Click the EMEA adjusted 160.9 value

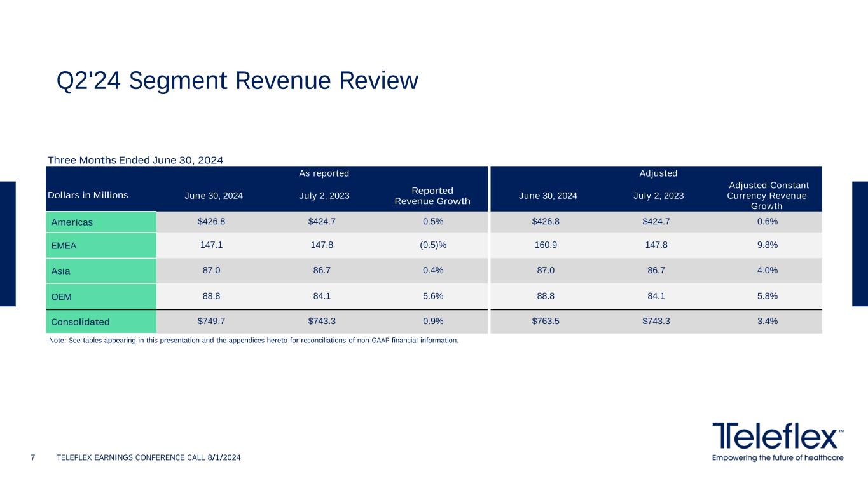[x=548, y=245]
